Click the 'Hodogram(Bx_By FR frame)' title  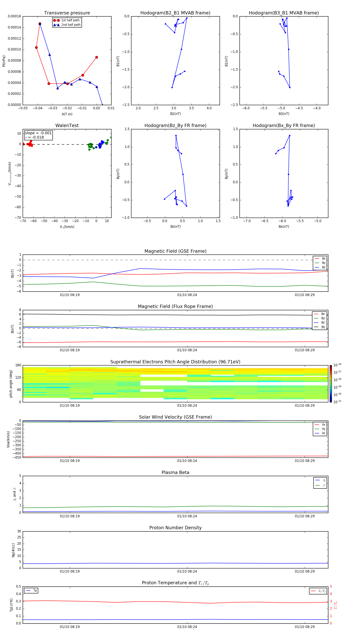point(284,125)
